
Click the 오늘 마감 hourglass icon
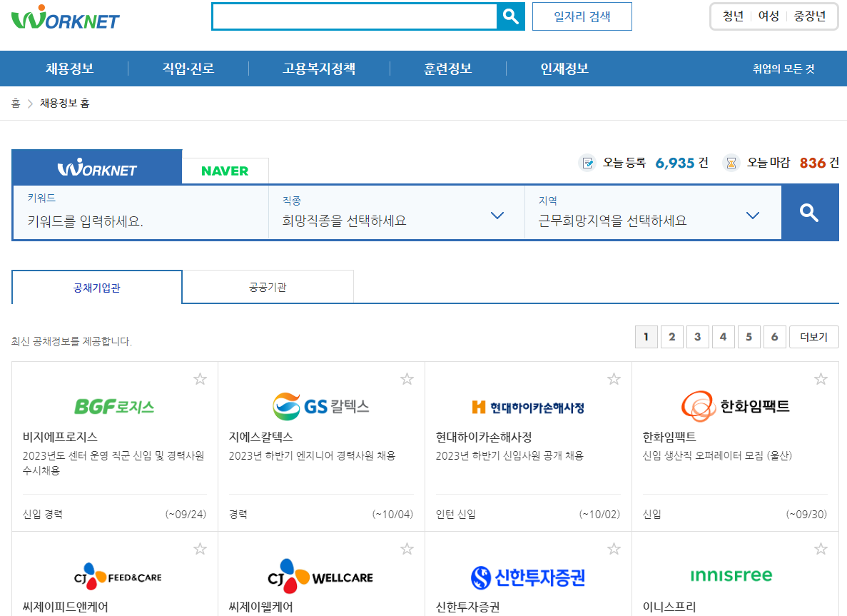click(731, 163)
